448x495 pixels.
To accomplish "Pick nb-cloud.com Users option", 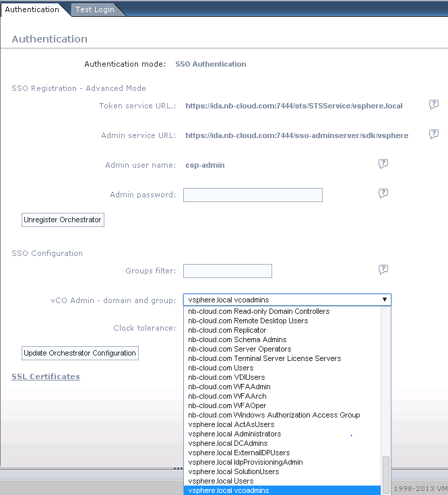I will point(282,368).
